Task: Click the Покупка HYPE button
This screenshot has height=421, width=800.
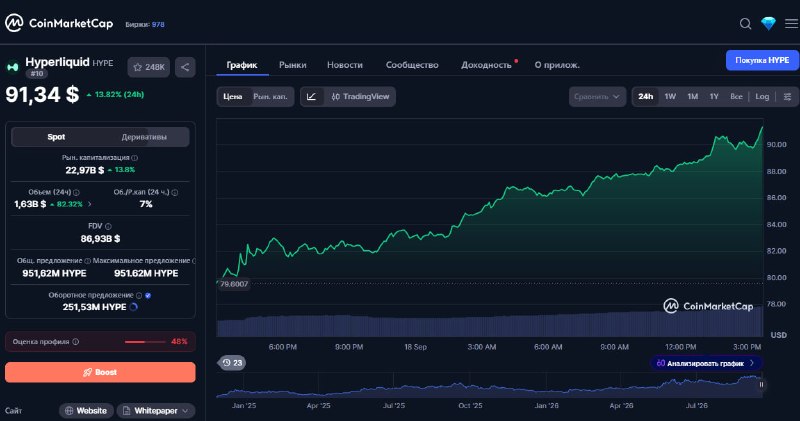Action: click(762, 60)
